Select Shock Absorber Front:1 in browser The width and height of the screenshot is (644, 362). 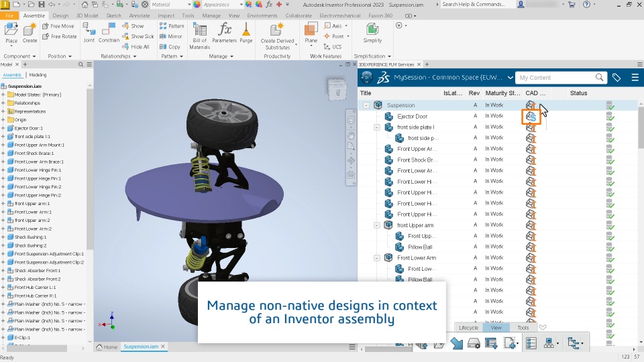pyautogui.click(x=37, y=270)
